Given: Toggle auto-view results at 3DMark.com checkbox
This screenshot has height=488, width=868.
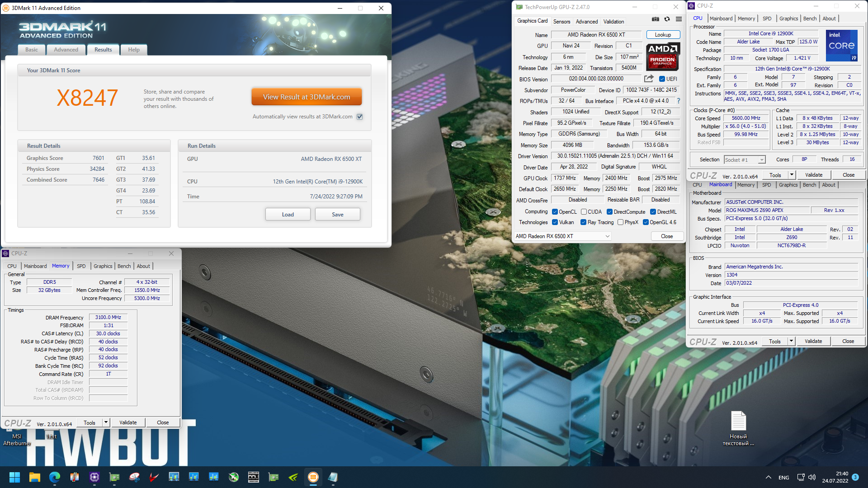Looking at the screenshot, I should pyautogui.click(x=360, y=117).
